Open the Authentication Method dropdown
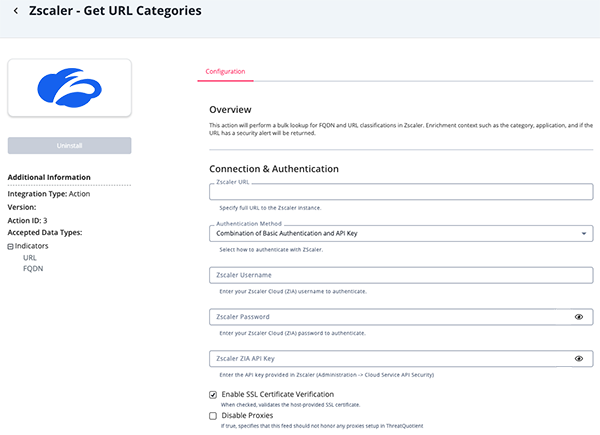This screenshot has height=435, width=600. pos(401,233)
